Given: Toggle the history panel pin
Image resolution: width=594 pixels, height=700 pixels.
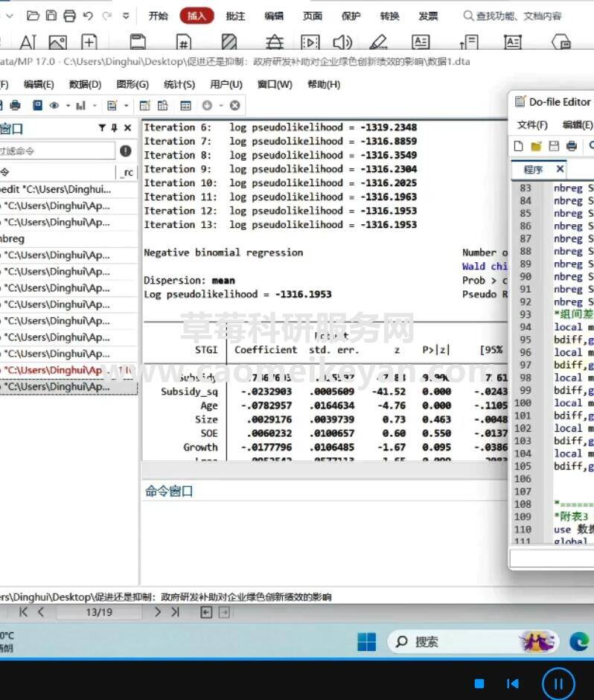Looking at the screenshot, I should (x=115, y=128).
